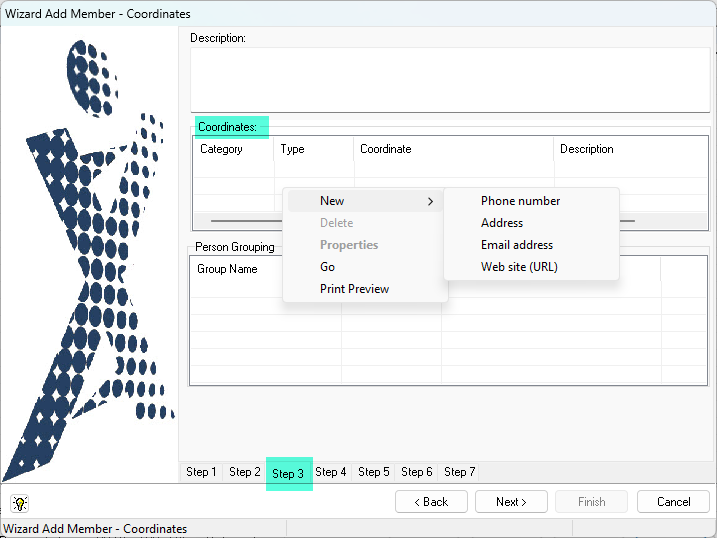Click the Back button
This screenshot has width=717, height=538.
pyautogui.click(x=431, y=502)
